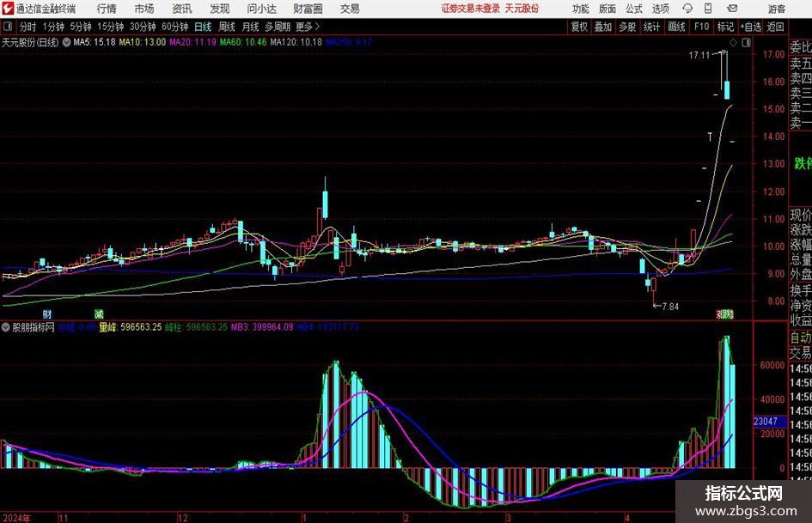Click the MB3: 399964.09 value label
812x523 pixels.
pyautogui.click(x=262, y=327)
